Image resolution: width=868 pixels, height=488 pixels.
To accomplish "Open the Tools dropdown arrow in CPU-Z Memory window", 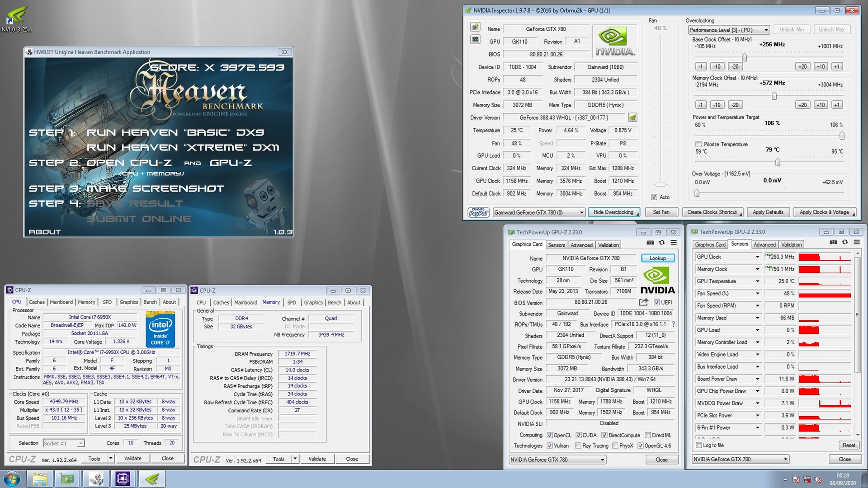I will 295,459.
